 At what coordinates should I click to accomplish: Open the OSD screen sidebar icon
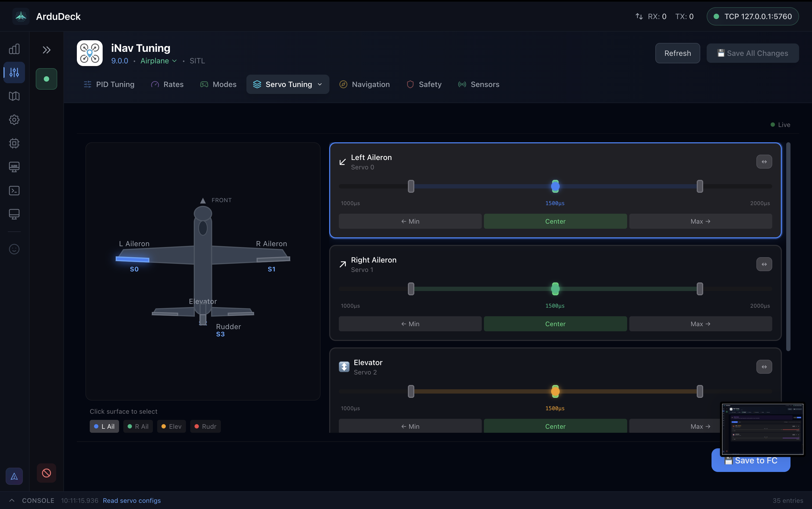coord(14,167)
